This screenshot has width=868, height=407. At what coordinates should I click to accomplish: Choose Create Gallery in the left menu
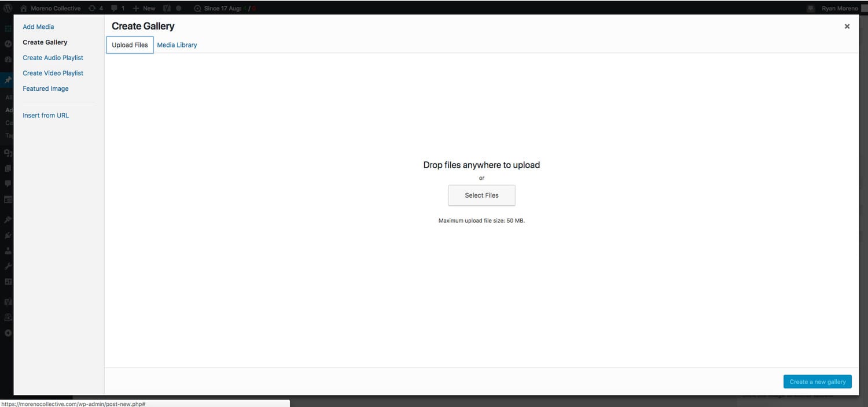click(45, 42)
